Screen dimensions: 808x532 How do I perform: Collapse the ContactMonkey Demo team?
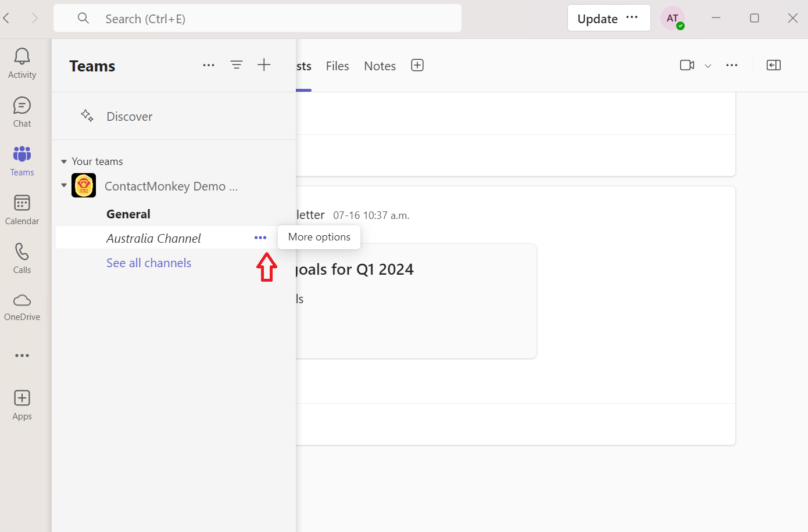64,185
